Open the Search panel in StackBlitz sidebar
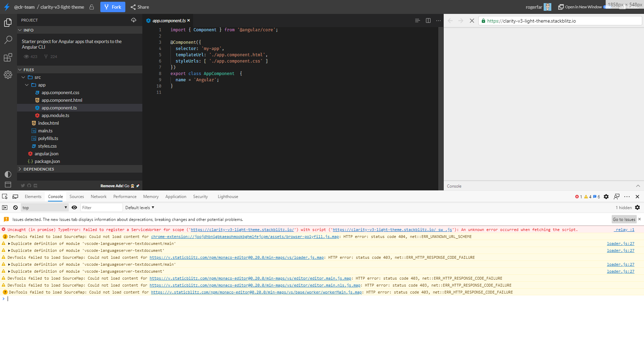The image size is (644, 338). click(8, 40)
